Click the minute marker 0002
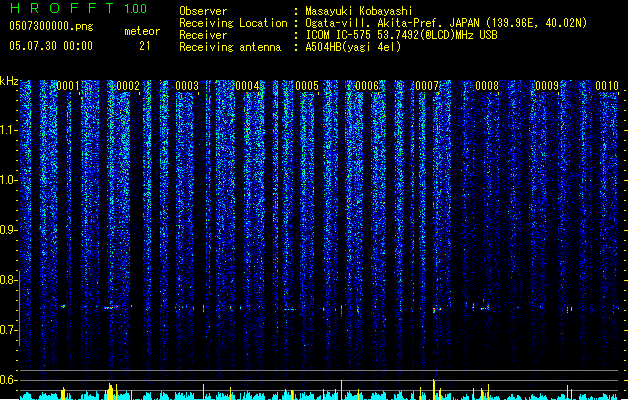This screenshot has height=400, width=629. (128, 86)
